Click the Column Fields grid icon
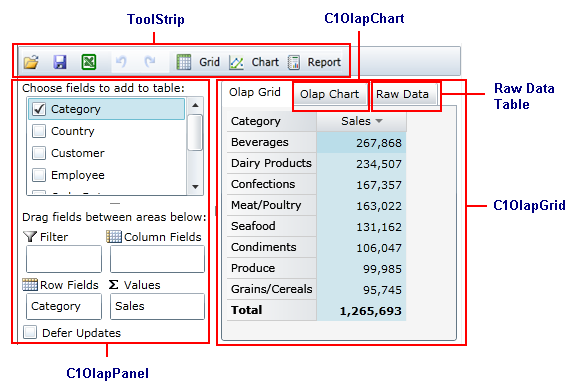The width and height of the screenshot is (572, 389). point(114,236)
